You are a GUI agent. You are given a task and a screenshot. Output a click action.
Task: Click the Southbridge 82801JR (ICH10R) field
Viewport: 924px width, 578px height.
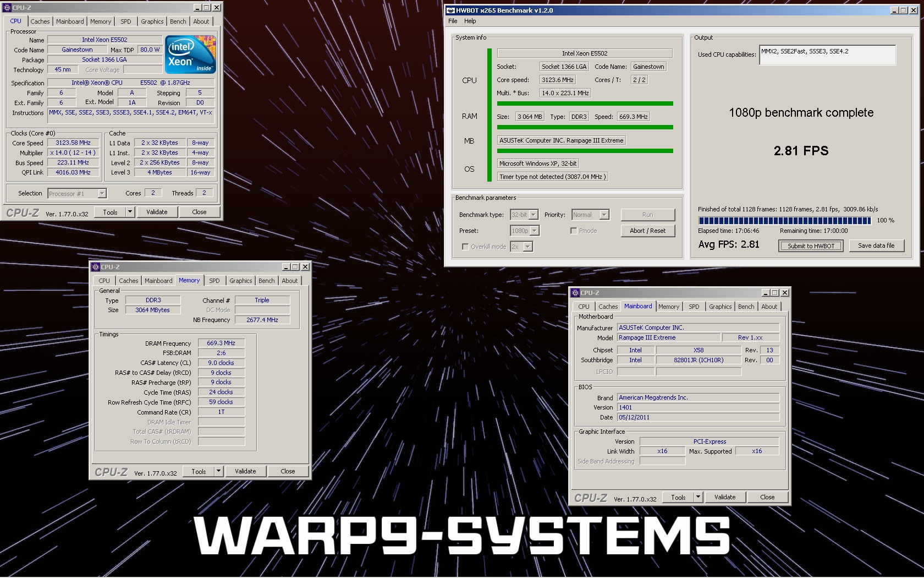[x=698, y=360]
